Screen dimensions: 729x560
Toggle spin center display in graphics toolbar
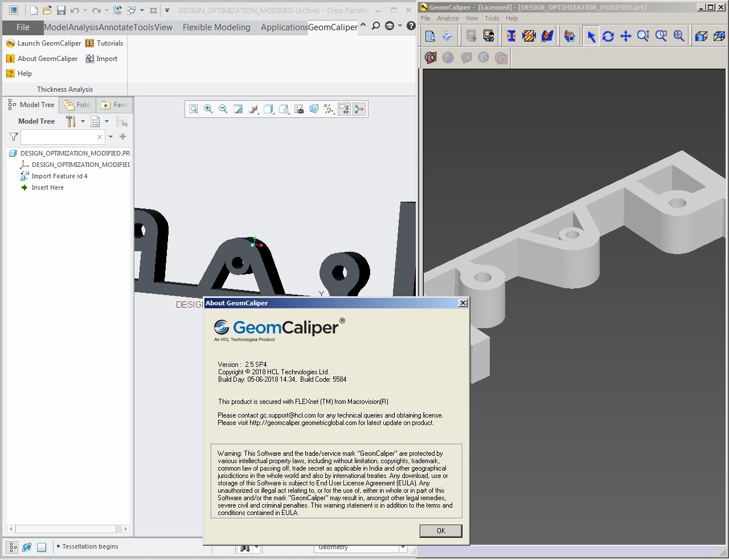click(x=359, y=109)
